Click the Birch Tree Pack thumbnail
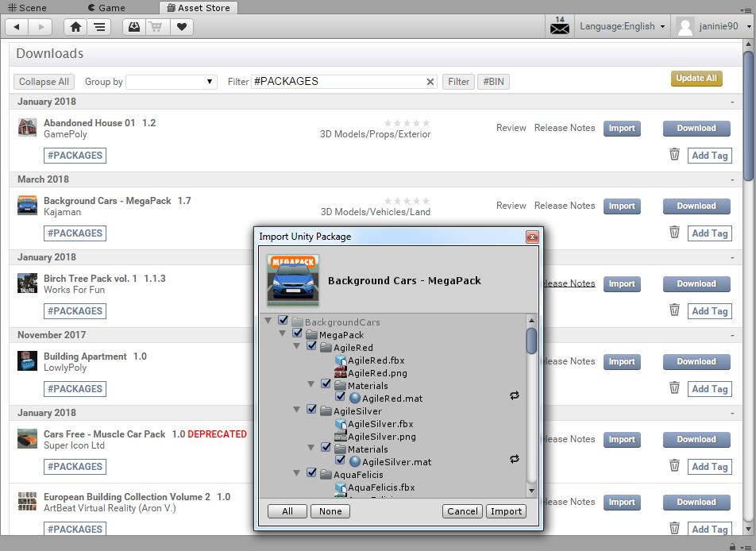Screen dimensions: 756x551 coord(28,283)
